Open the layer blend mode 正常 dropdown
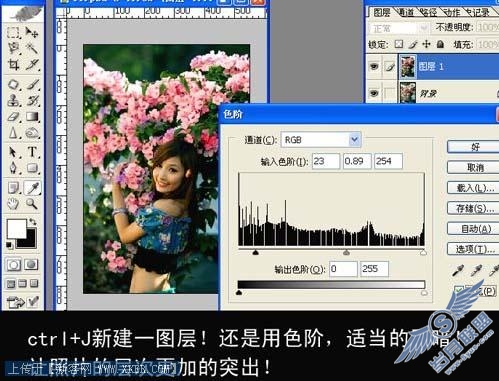 pyautogui.click(x=398, y=28)
